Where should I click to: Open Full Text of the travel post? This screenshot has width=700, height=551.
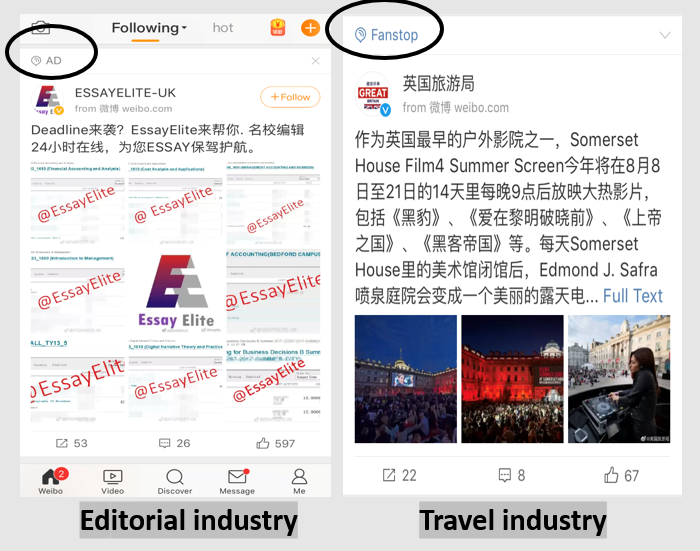point(632,296)
